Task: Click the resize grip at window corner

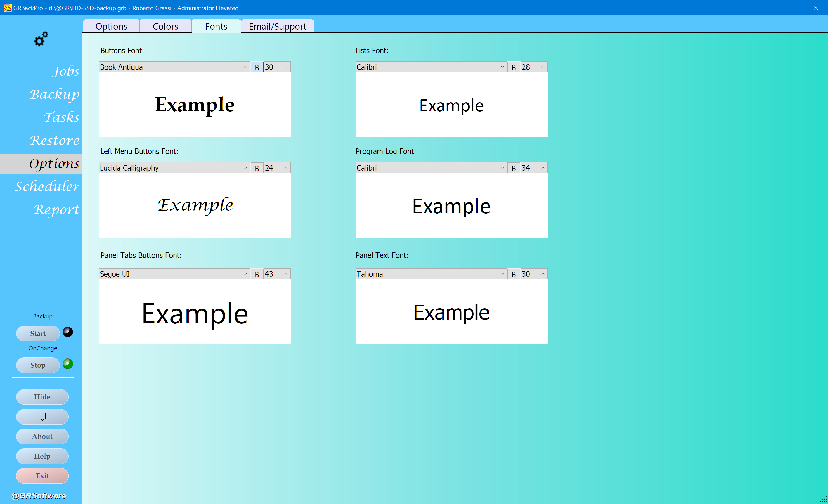Action: (823, 500)
